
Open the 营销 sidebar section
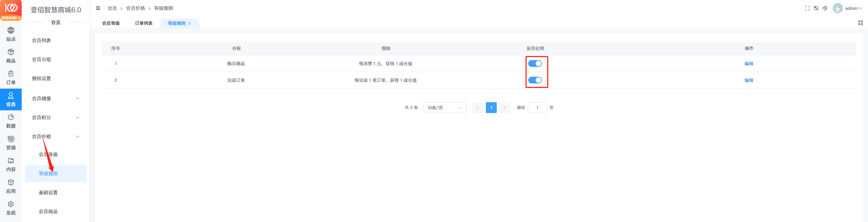(x=11, y=143)
